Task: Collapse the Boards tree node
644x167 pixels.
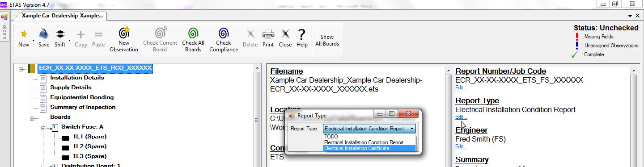Action: click(32, 118)
